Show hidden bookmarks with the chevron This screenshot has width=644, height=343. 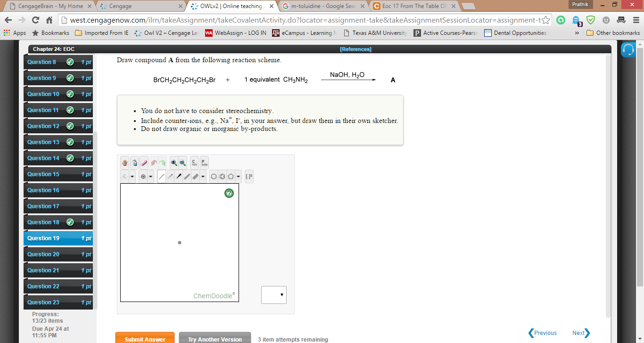pyautogui.click(x=577, y=33)
